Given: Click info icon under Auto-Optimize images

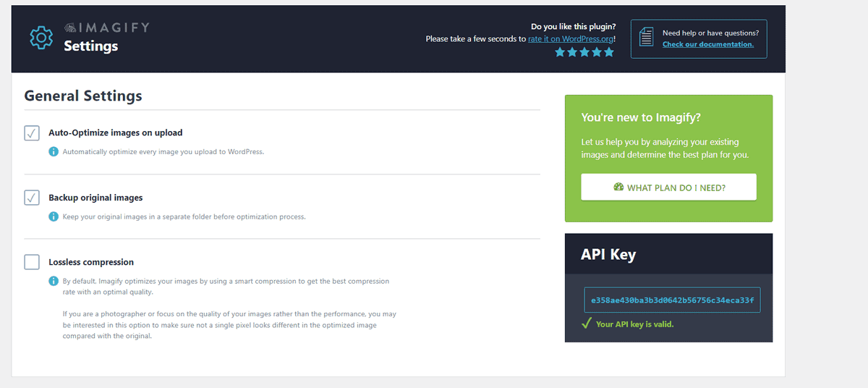Looking at the screenshot, I should pos(54,152).
